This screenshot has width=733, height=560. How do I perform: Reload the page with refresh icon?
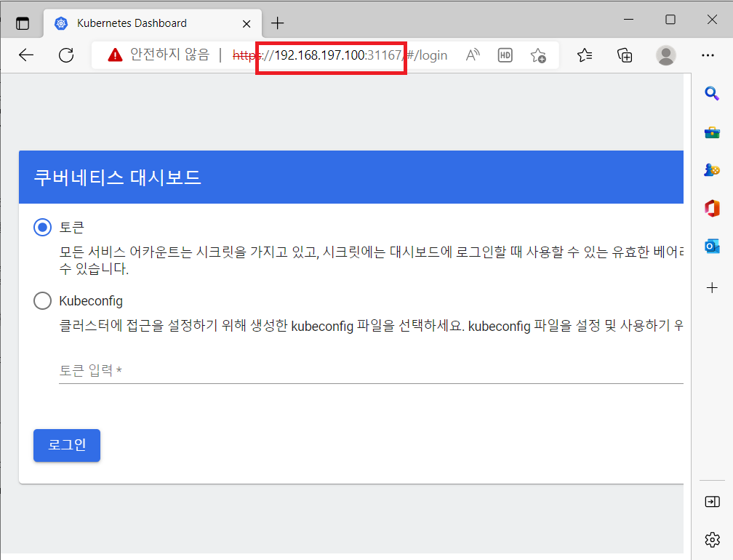(66, 55)
